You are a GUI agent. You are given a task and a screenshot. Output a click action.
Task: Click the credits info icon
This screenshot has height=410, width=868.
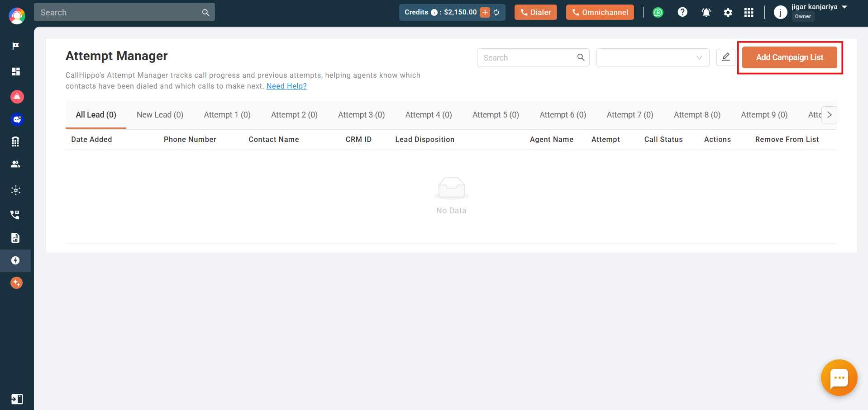click(434, 13)
